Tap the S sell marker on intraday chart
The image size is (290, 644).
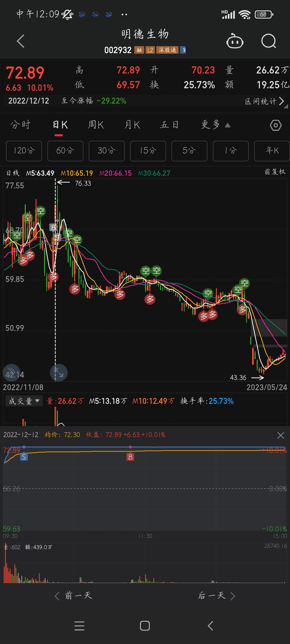click(24, 457)
